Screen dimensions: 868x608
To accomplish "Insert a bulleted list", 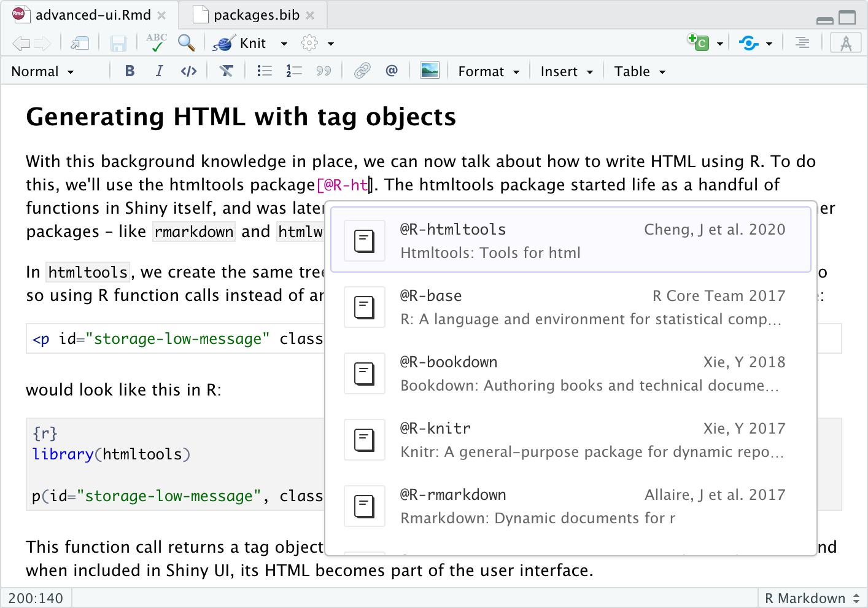I will pos(265,71).
